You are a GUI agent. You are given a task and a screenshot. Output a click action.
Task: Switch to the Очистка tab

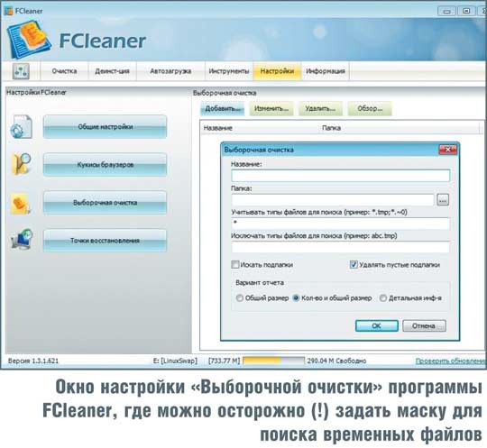(x=64, y=71)
